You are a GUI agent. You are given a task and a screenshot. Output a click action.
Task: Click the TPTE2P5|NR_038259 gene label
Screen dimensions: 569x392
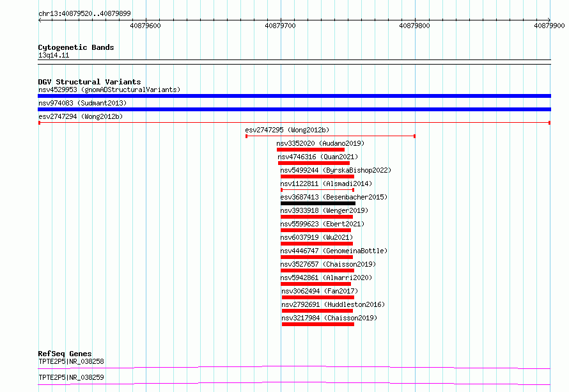click(71, 377)
